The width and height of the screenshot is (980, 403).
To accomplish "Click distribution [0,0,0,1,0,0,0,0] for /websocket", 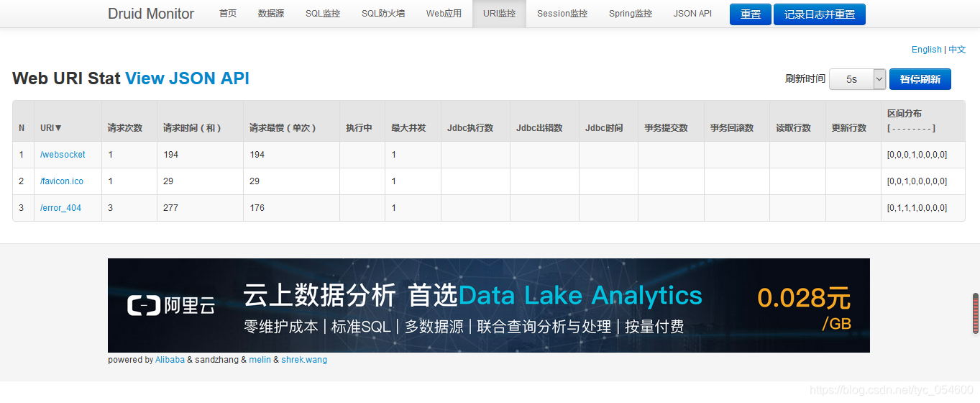I will coord(917,155).
